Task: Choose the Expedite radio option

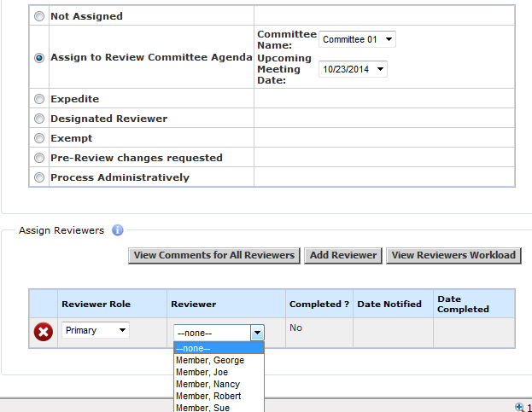Action: click(x=39, y=99)
